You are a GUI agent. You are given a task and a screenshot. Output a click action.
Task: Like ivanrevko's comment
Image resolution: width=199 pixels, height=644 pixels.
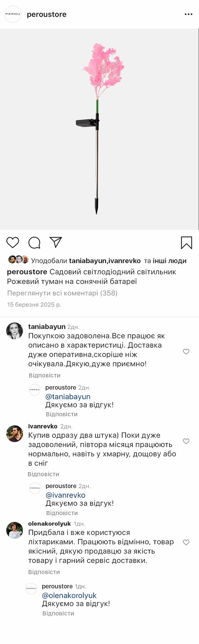tap(186, 441)
